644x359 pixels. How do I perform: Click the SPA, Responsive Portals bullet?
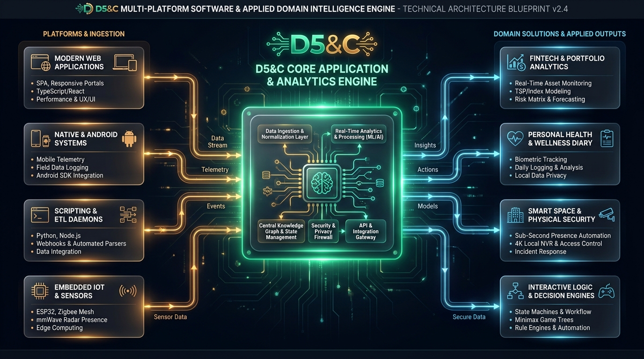pyautogui.click(x=70, y=83)
